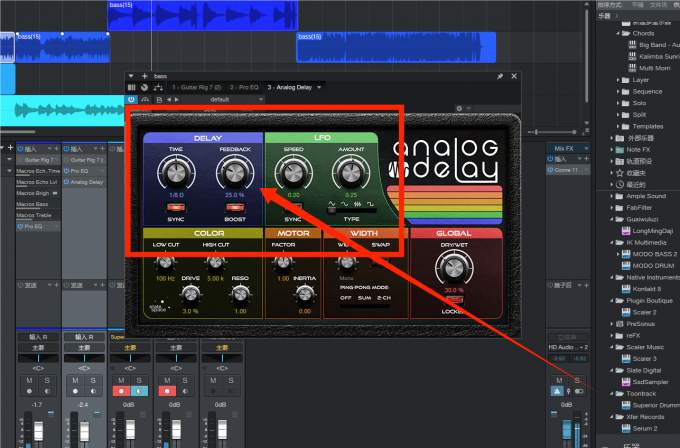This screenshot has width=680, height=448.
Task: Select Kontakt 8 instrument in browser
Action: point(642,289)
